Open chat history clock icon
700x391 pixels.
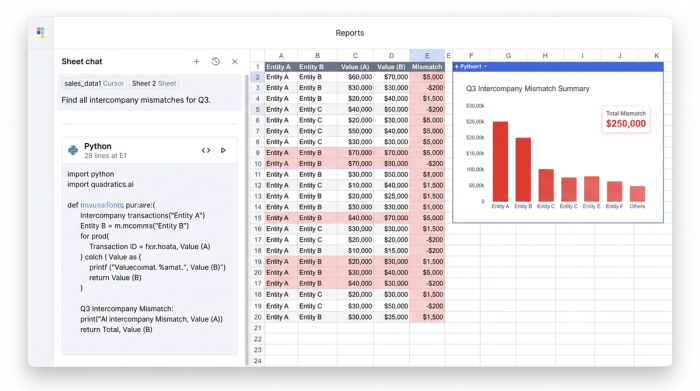pos(216,62)
